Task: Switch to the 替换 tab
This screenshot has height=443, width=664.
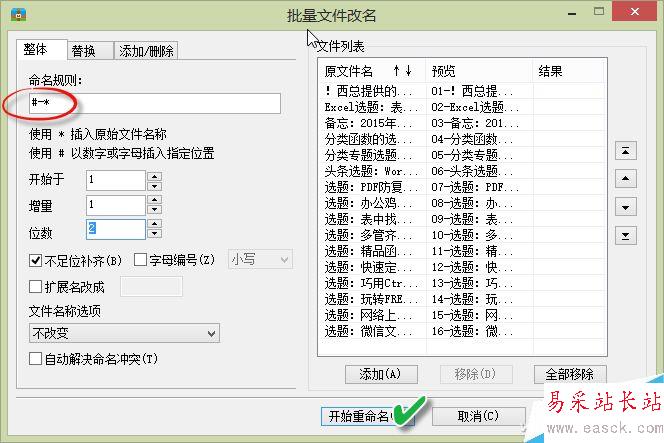Action: point(83,50)
